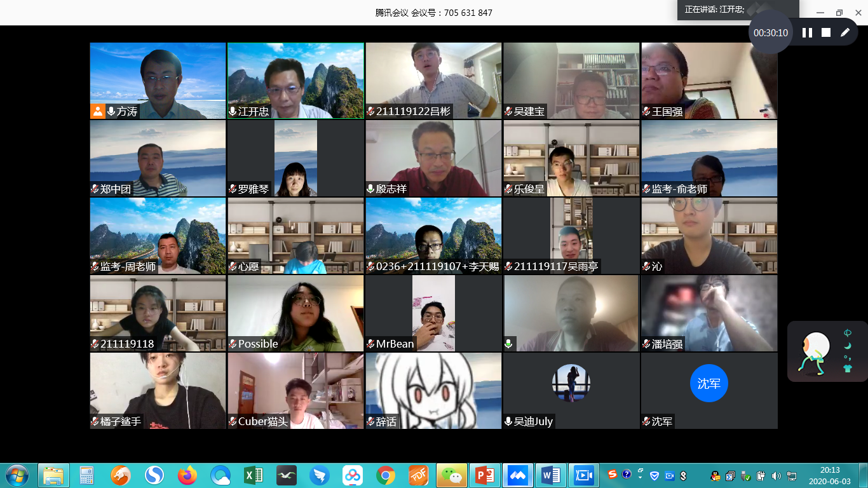The height and width of the screenshot is (488, 868).
Task: Open the recorder's pencil annotation tool
Action: point(845,32)
